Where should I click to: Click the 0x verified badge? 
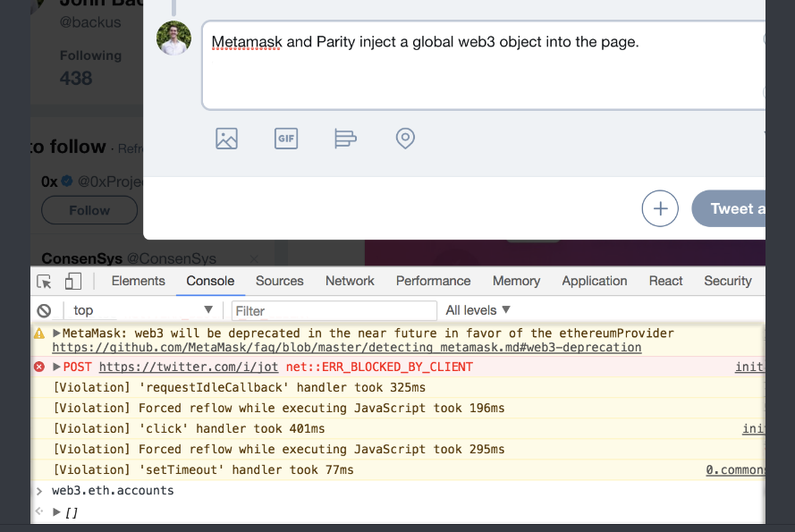point(67,181)
